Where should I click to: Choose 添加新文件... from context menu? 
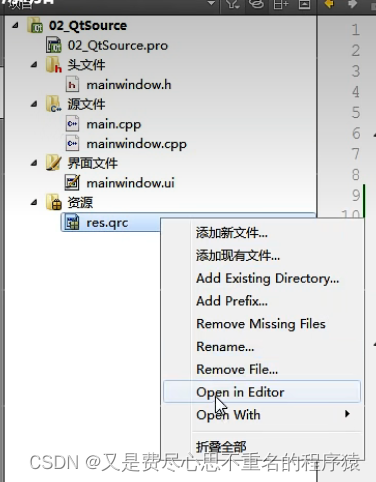coord(232,233)
